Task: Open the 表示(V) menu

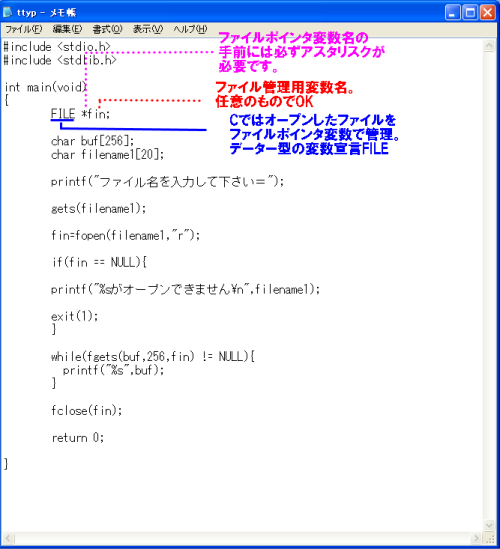Action: tap(148, 29)
